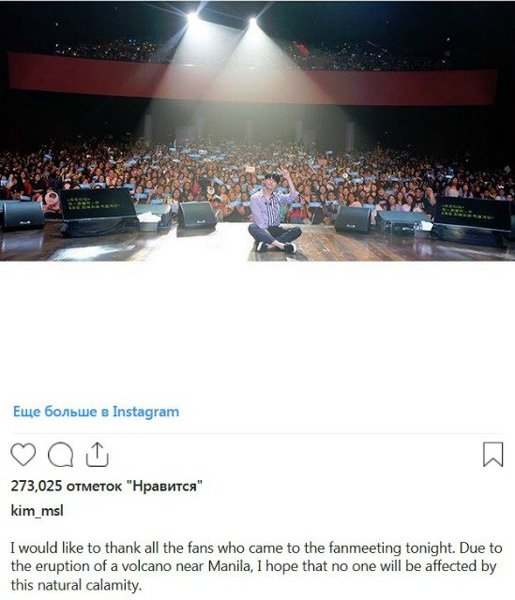
Task: Click the word "Instagram" in the blue link
Action: pyautogui.click(x=146, y=411)
